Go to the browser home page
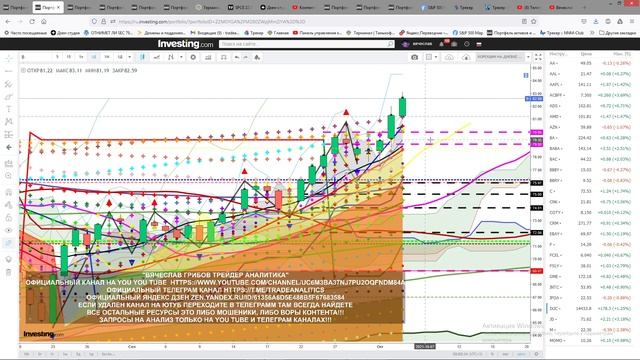Viewport: 640px width, 360px height. (x=44, y=21)
